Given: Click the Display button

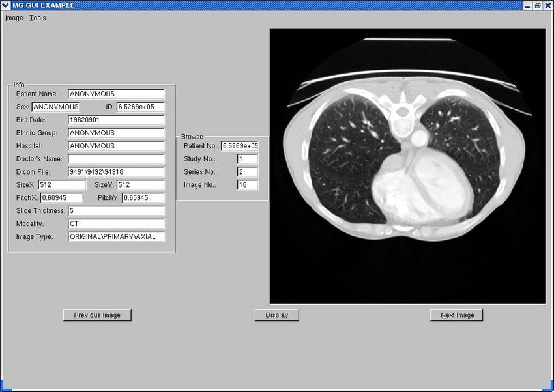Looking at the screenshot, I should pos(276,315).
